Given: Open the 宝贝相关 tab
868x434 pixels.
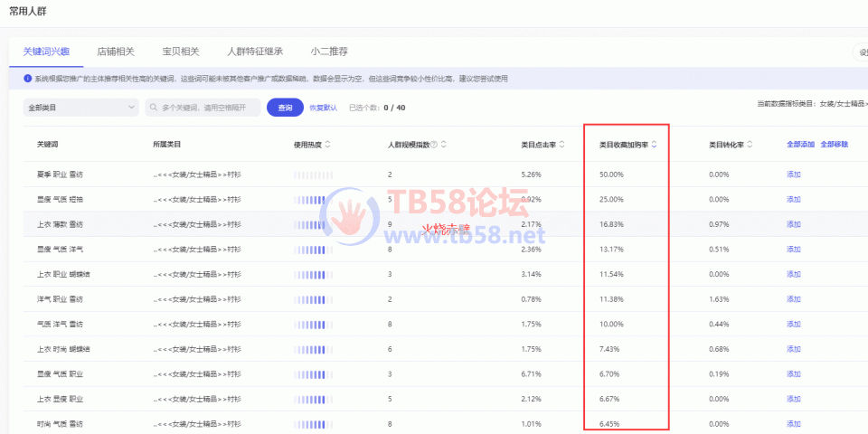Looking at the screenshot, I should tap(181, 52).
